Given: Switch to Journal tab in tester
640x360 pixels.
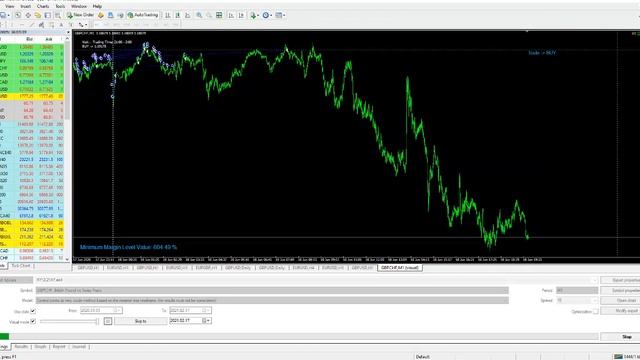Looking at the screenshot, I should (79, 347).
